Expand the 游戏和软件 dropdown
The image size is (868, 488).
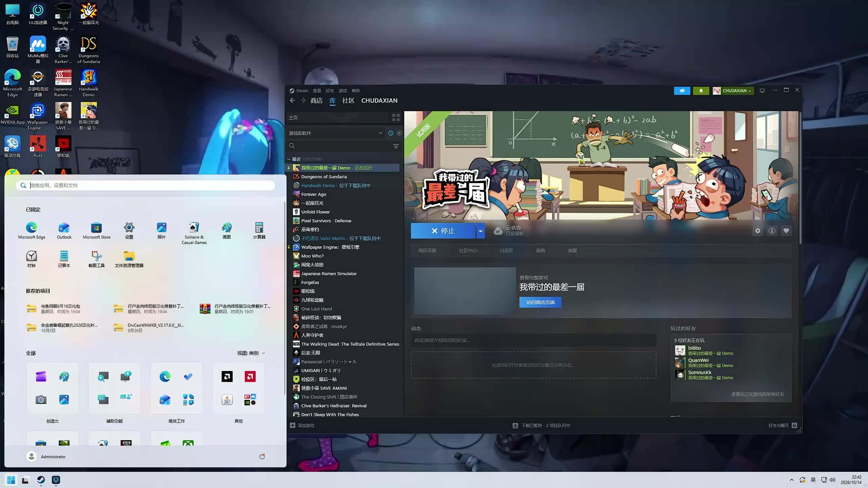tap(380, 133)
